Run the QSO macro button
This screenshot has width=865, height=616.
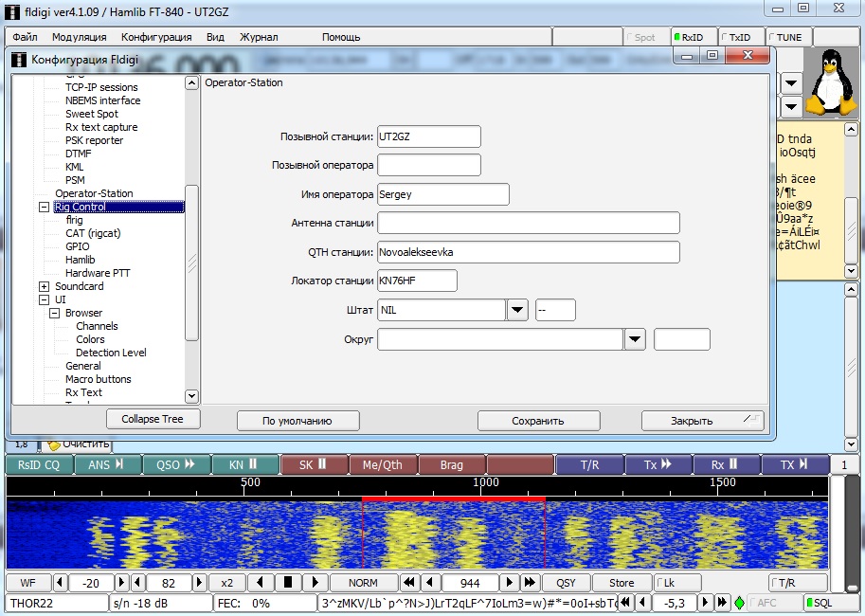tap(176, 464)
